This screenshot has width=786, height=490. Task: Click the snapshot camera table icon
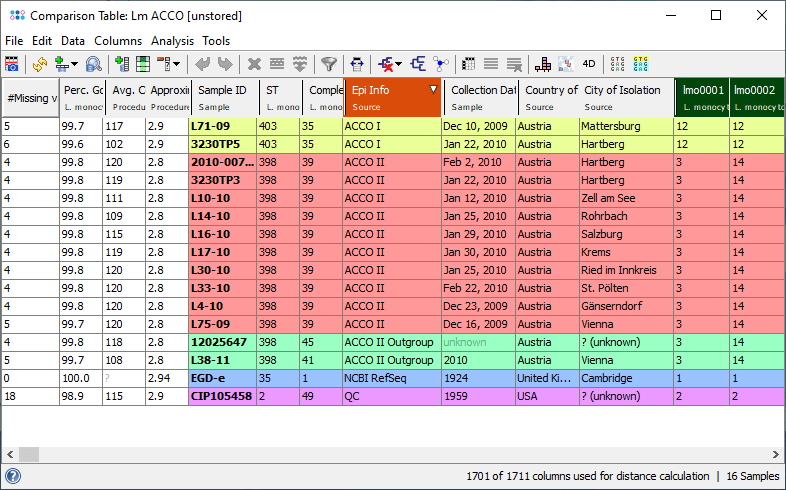12,64
